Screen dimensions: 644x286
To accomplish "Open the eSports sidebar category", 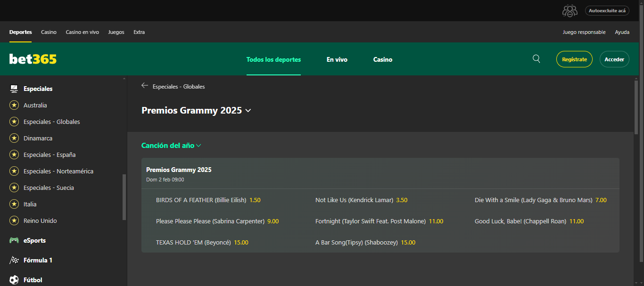I will pos(34,240).
